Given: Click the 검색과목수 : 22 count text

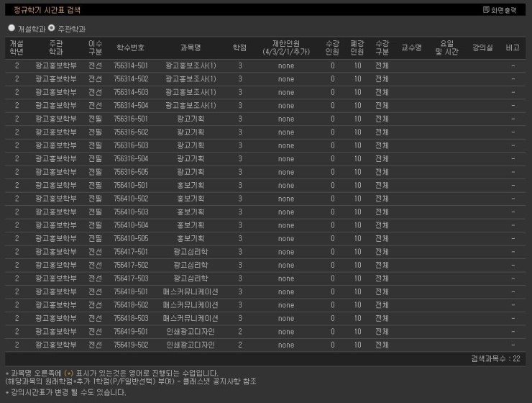Looking at the screenshot, I should 495,359.
